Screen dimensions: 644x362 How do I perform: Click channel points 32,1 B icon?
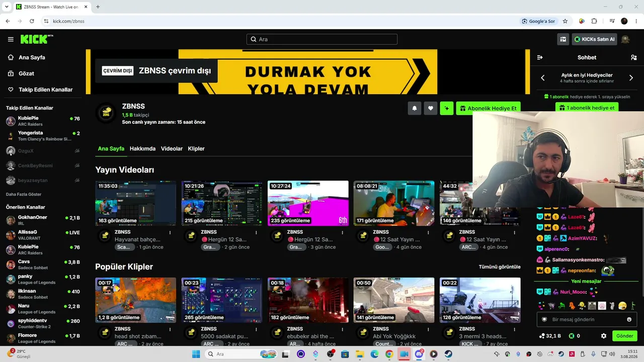542,336
